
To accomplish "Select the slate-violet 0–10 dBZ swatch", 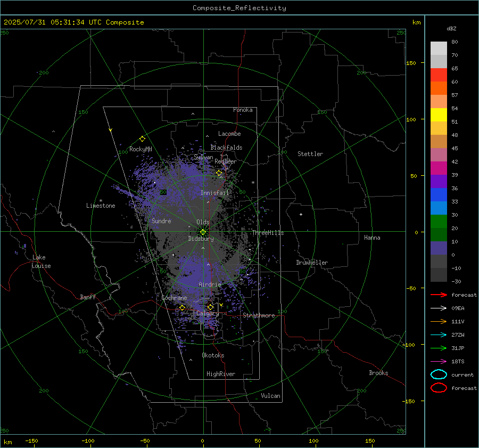I will click(439, 248).
